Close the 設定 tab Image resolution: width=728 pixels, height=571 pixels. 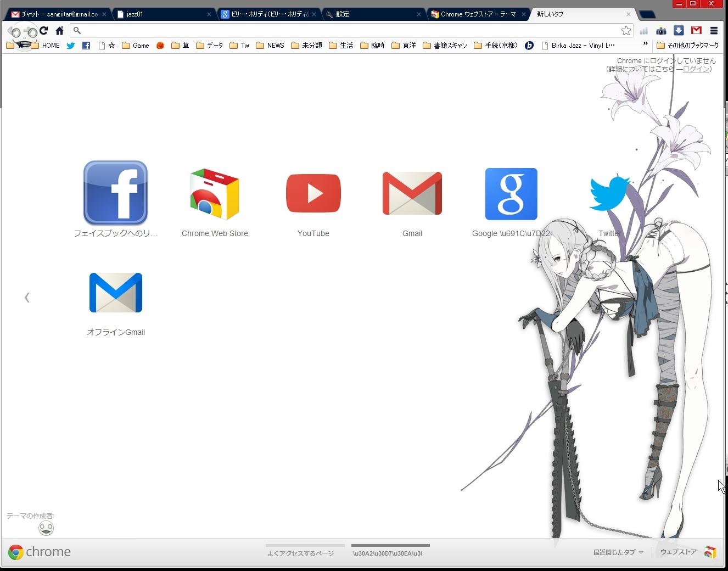[419, 14]
